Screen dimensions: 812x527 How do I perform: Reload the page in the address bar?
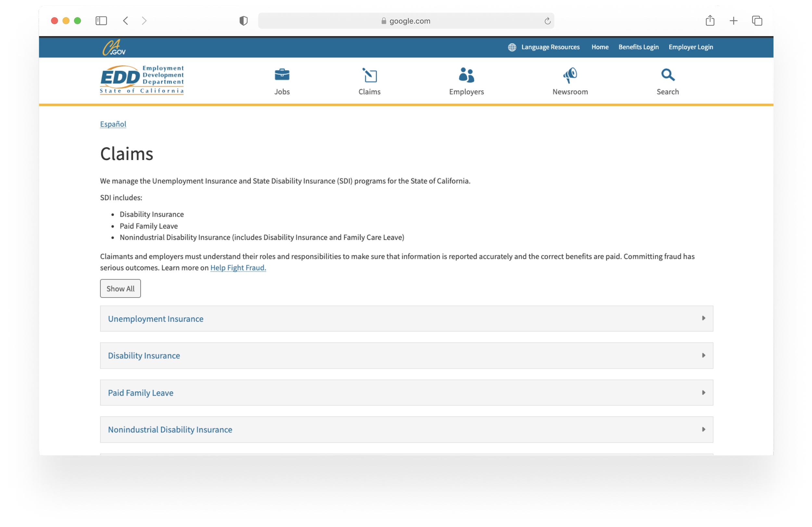pos(547,21)
